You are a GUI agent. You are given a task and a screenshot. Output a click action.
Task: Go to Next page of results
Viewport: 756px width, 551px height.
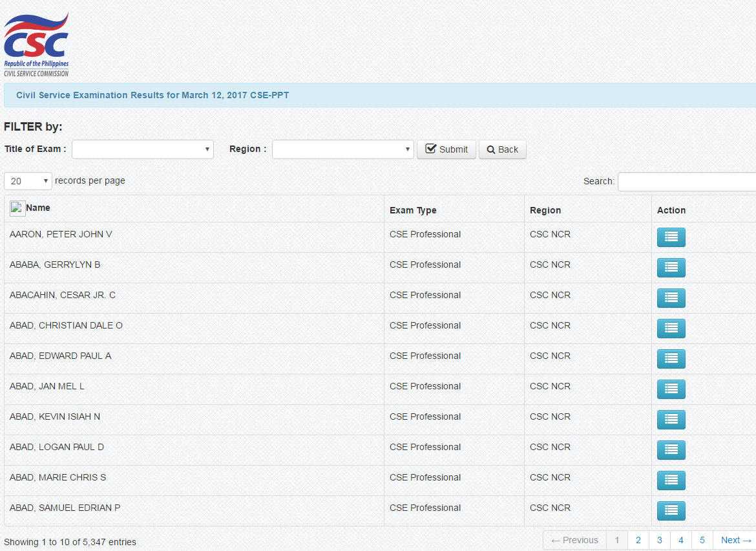[x=735, y=541]
